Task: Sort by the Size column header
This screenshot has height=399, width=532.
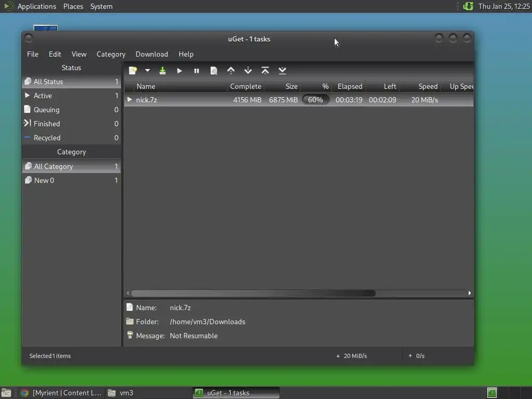Action: click(283, 87)
